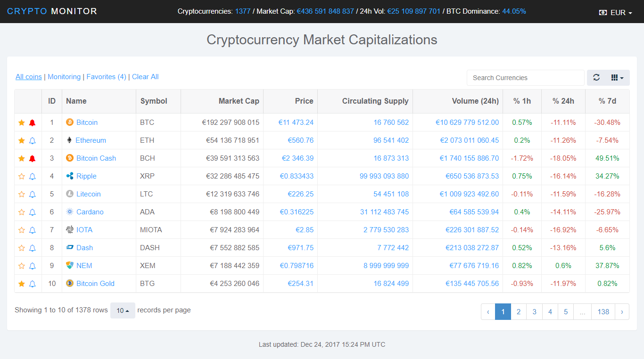644x359 pixels.
Task: Click the cryptocurrencies count 1377
Action: 243,11
